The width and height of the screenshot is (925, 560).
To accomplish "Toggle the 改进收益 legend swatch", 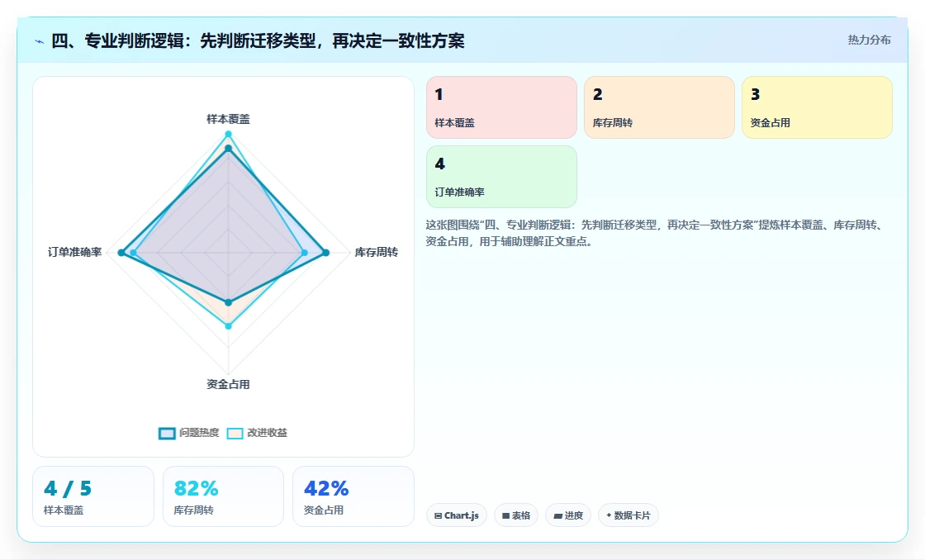I will (x=235, y=433).
